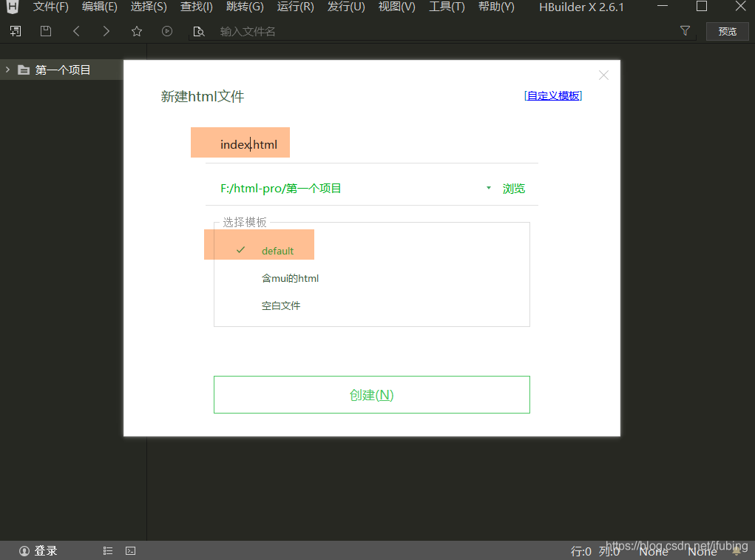Navigate forward using the right arrow icon
The image size is (755, 560).
click(106, 31)
